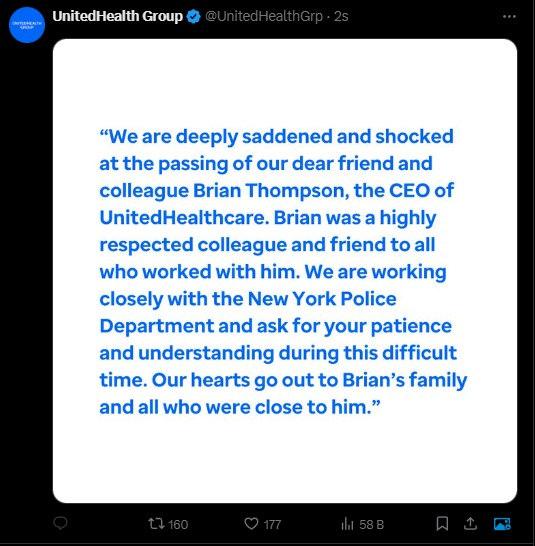Click the 160 repost count

[x=178, y=524]
